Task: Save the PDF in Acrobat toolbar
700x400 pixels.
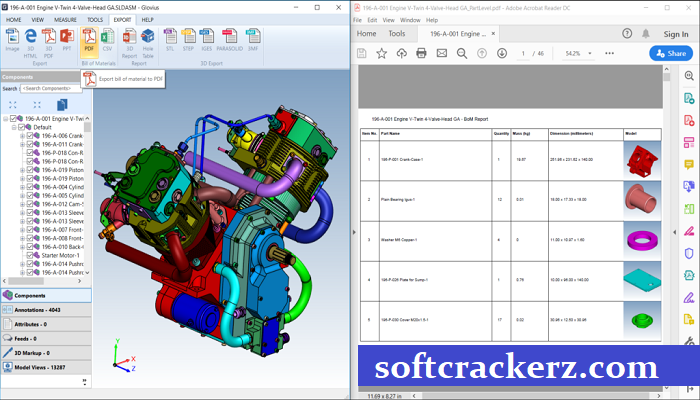Action: click(362, 53)
